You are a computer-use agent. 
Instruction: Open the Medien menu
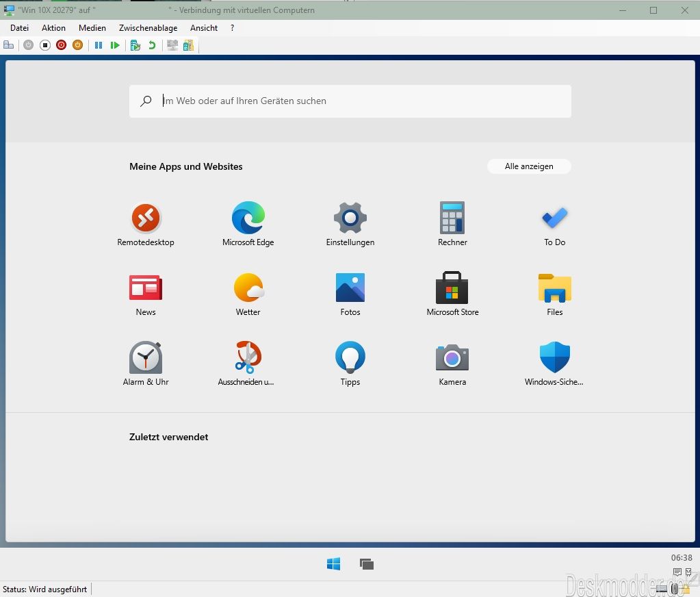92,27
